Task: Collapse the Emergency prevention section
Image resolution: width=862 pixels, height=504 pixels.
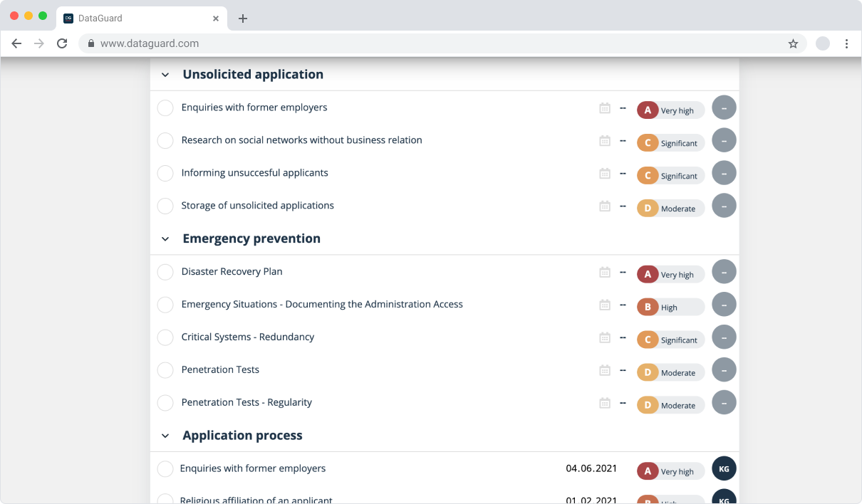Action: point(165,239)
